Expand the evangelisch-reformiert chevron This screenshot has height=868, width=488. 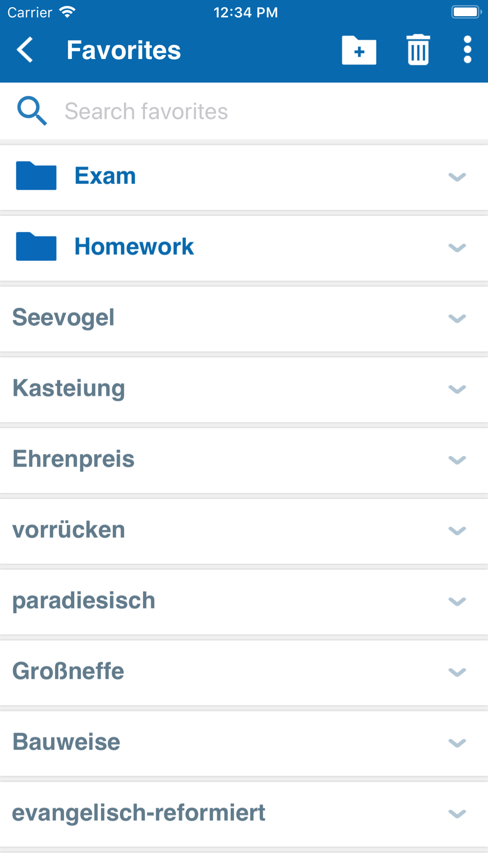pos(457,814)
